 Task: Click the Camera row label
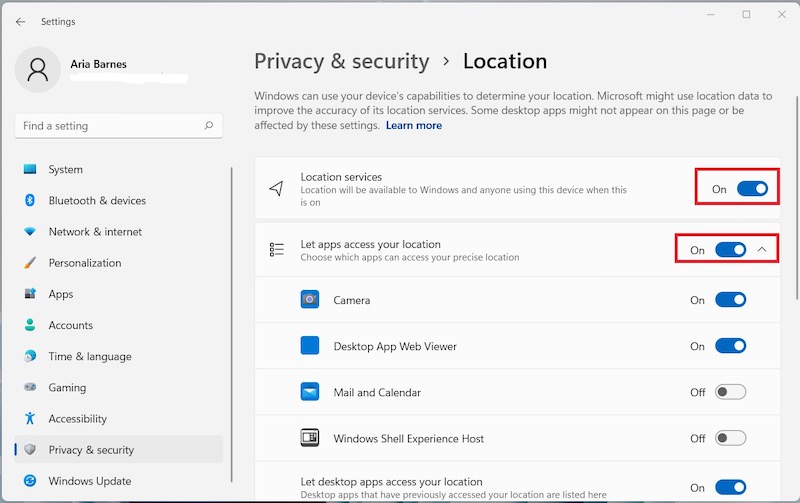(352, 300)
